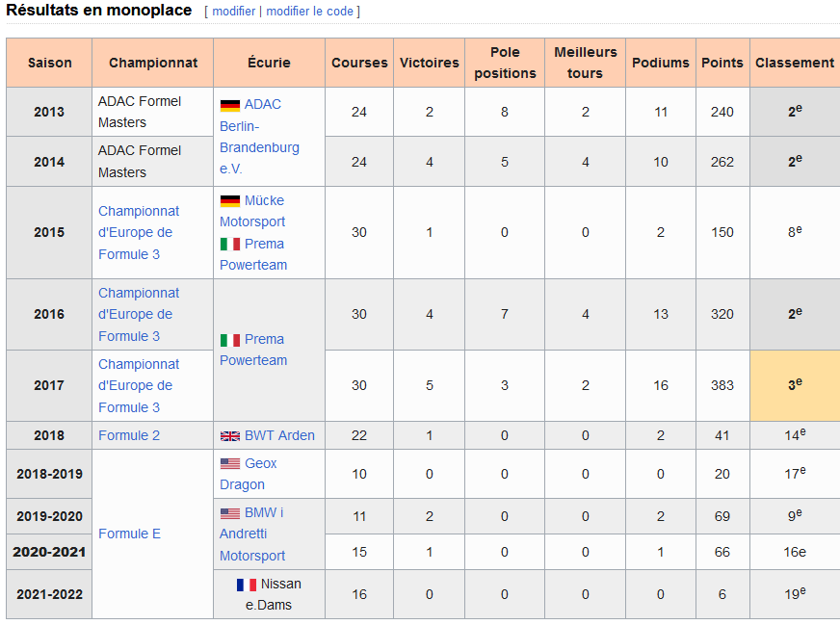Screen dimensions: 840x625
Task: Follow the BWT Arden team link
Action: click(x=279, y=435)
